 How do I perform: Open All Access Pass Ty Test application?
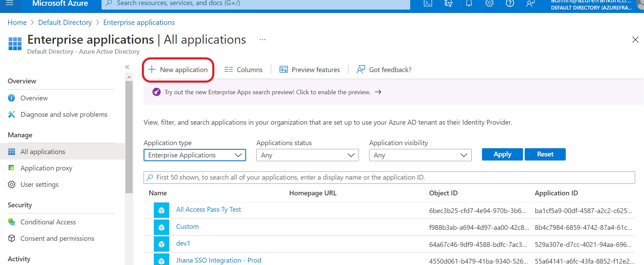click(209, 210)
